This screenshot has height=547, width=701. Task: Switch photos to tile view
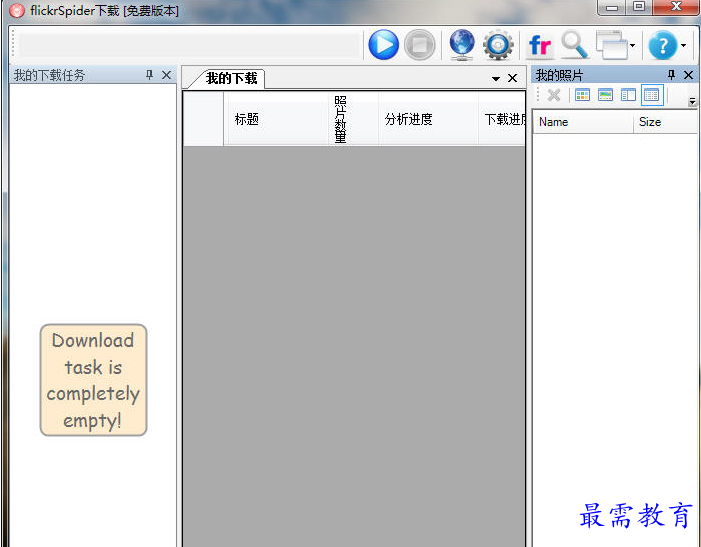point(628,95)
